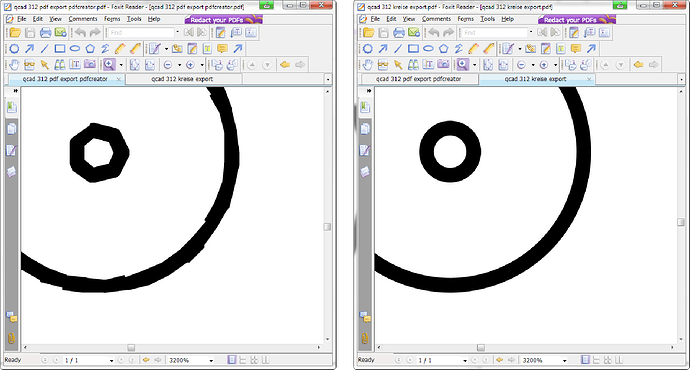
Task: Toggle single page layout in left status bar
Action: [232, 360]
